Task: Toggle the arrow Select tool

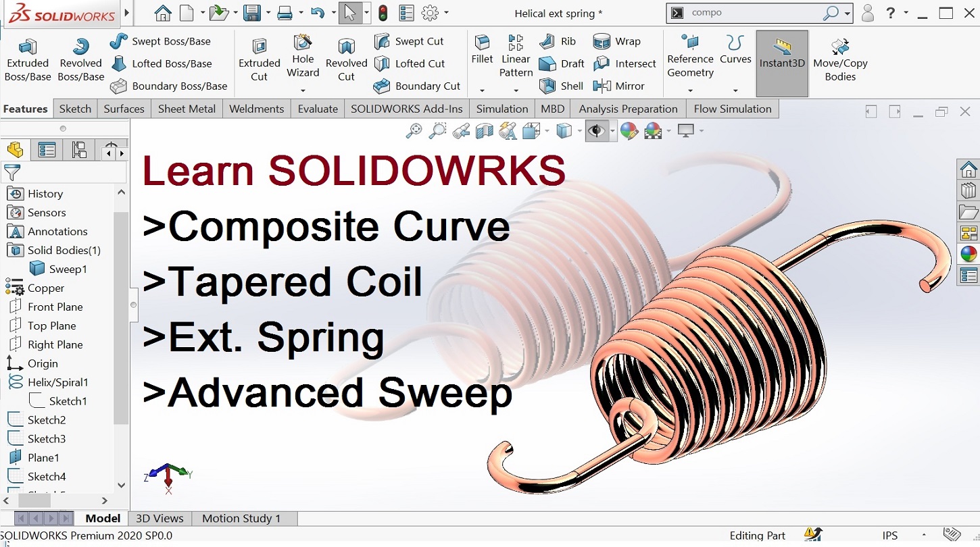Action: tap(349, 13)
